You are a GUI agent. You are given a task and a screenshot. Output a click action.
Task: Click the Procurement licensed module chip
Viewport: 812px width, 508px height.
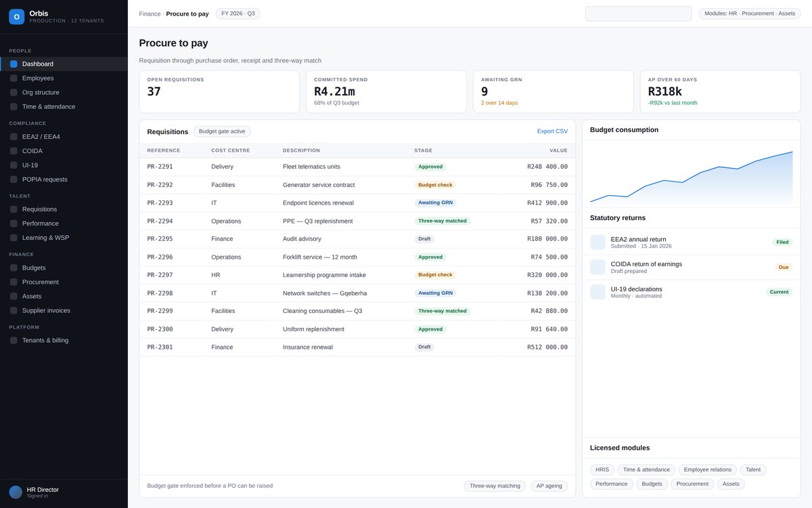pos(692,484)
